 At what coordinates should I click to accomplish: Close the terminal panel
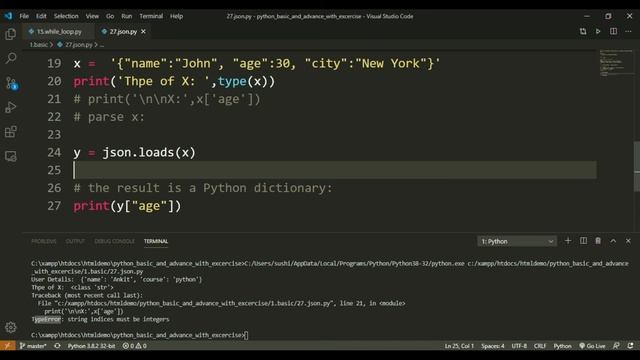coord(628,241)
